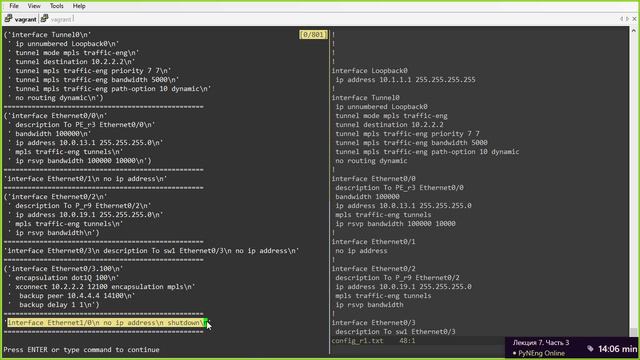
Task: Click 'interface Ethernet0/2' in config_r1.txt pane
Action: [x=373, y=269]
